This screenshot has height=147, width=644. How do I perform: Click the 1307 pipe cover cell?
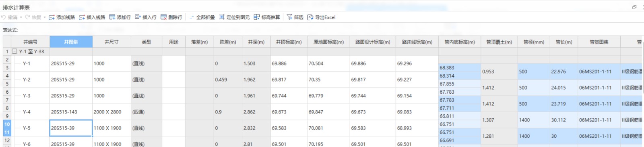click(499, 120)
